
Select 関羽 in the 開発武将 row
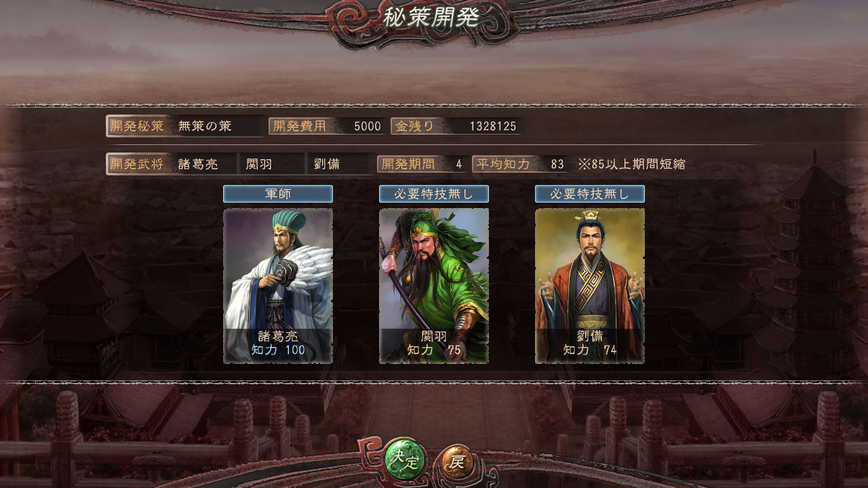click(260, 164)
